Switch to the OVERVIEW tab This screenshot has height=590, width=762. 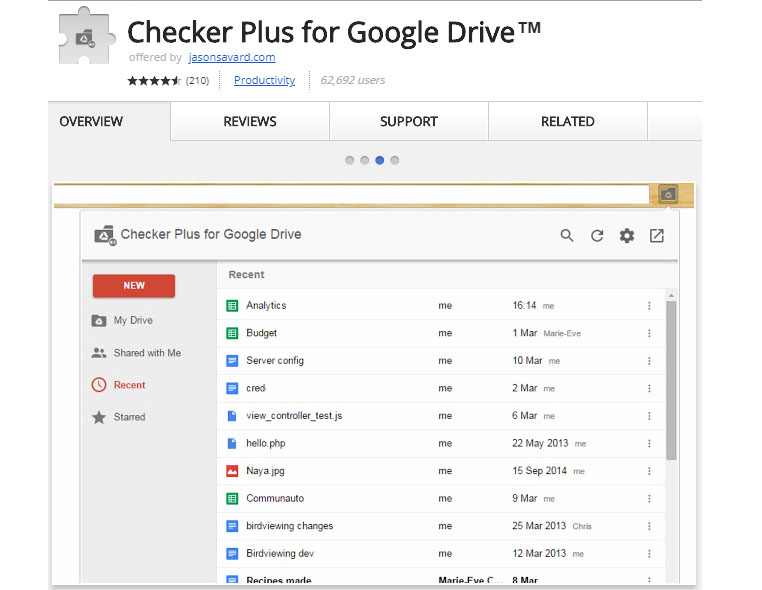click(109, 121)
